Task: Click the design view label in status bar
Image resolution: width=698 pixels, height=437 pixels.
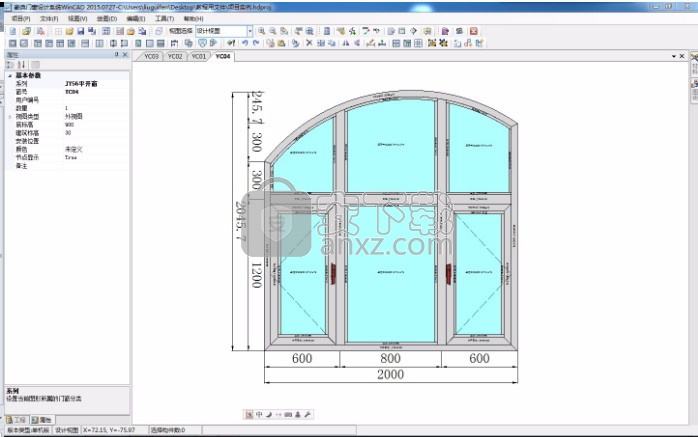Action: (x=67, y=430)
